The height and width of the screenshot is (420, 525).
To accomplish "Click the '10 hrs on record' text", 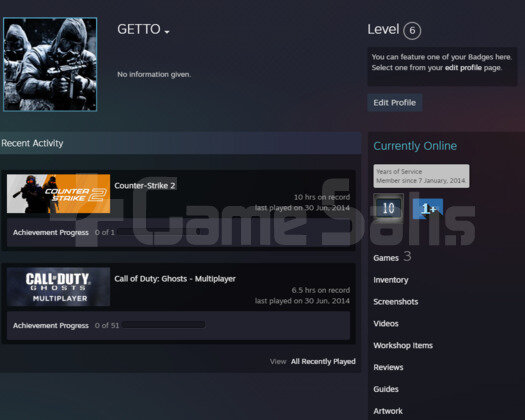I will point(322,197).
